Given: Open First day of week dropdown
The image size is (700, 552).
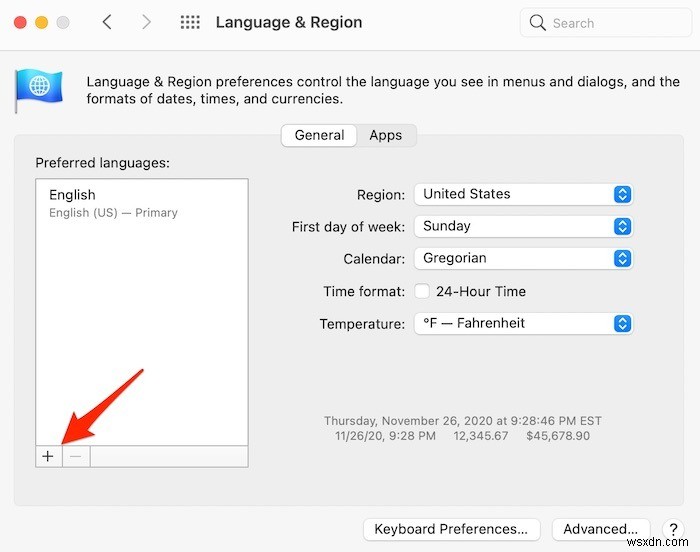Looking at the screenshot, I should pyautogui.click(x=523, y=226).
